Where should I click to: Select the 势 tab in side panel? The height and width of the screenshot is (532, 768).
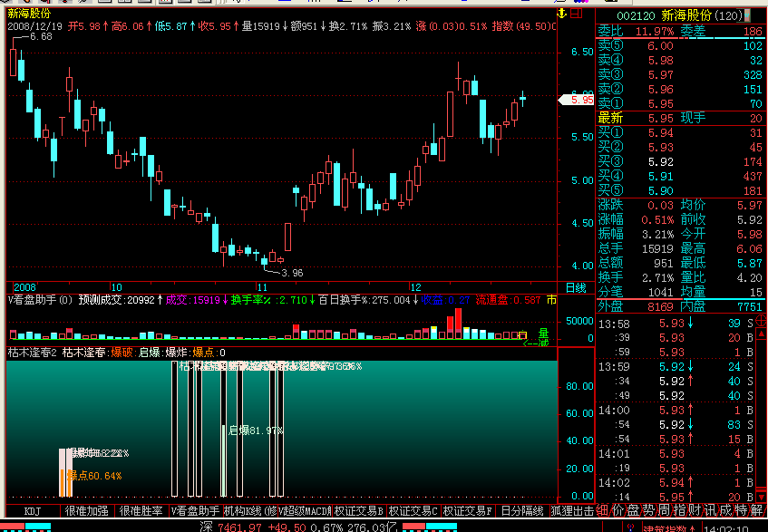point(648,510)
